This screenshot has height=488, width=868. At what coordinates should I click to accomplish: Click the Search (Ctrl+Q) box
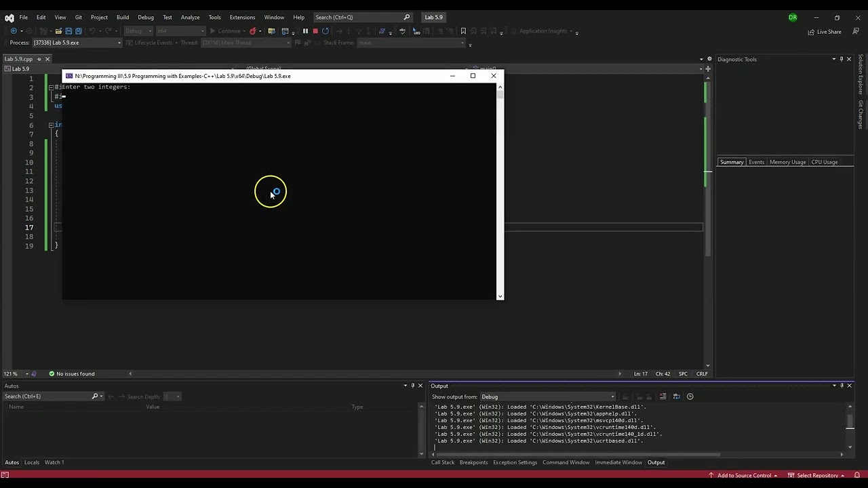coord(363,18)
